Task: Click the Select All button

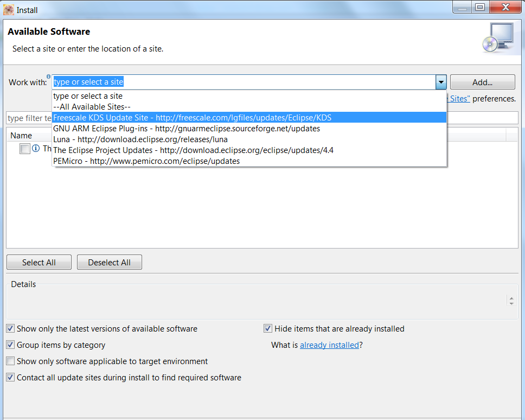Action: (x=39, y=262)
